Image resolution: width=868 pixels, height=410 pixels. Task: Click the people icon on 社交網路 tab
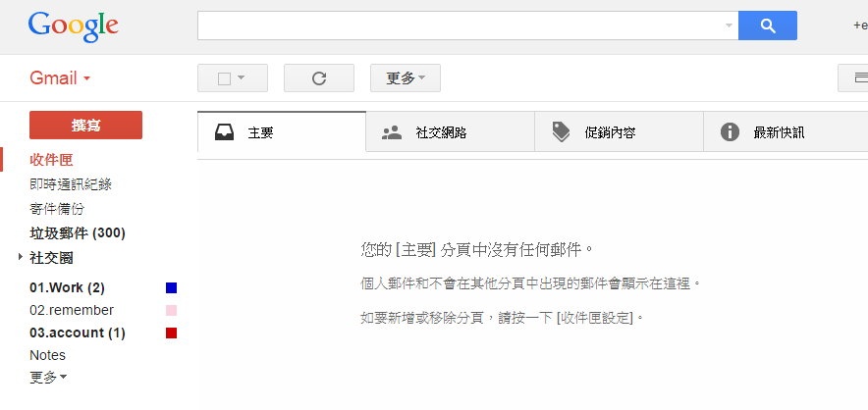392,132
